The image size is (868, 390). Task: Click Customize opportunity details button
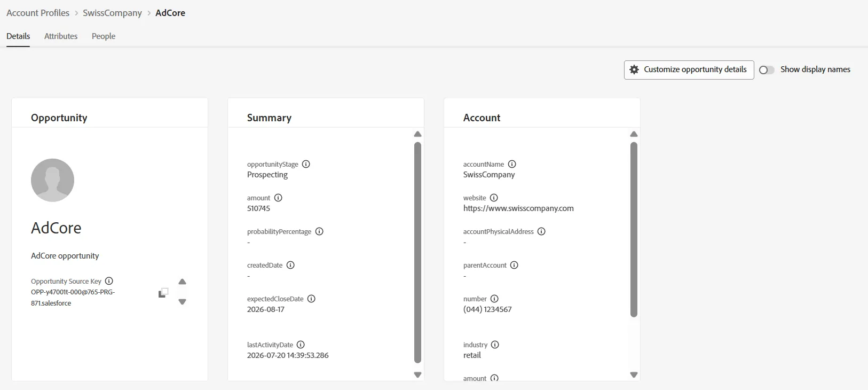(689, 70)
